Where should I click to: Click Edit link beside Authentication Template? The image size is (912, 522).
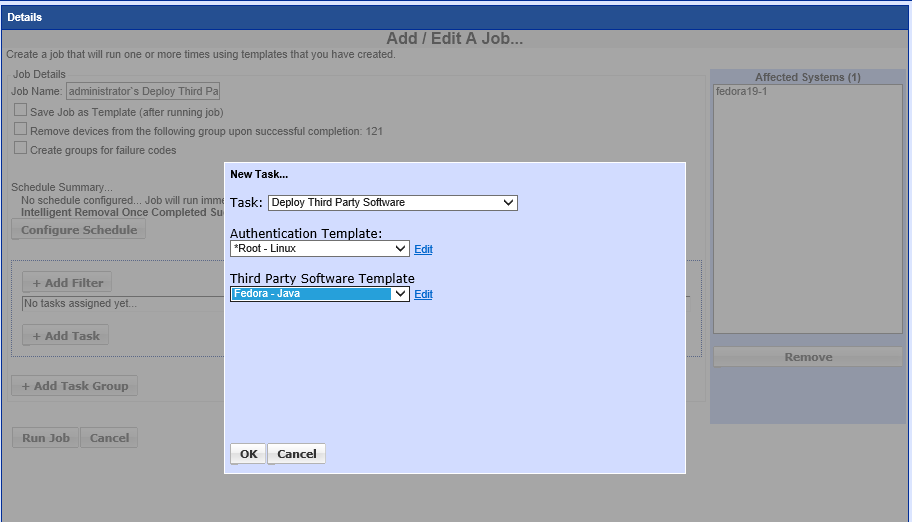pos(423,249)
